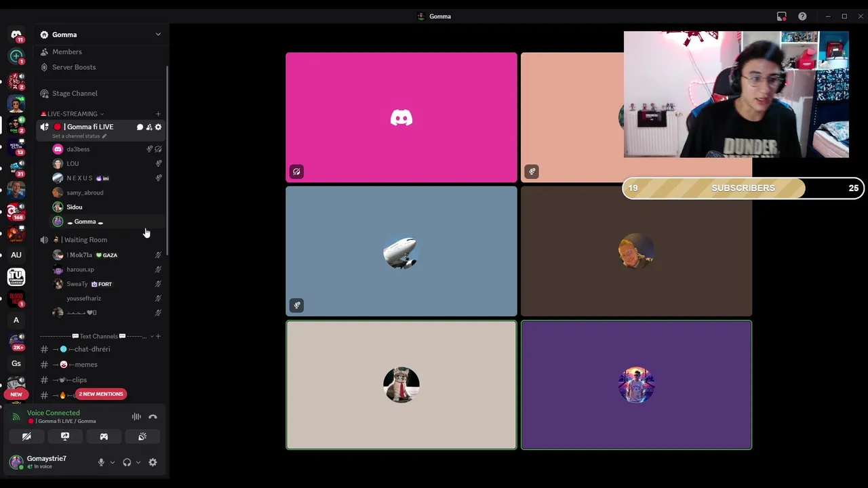Screen dimensions: 868x488
Task: Open text chat of Gomma fi LIVE
Action: (x=140, y=127)
